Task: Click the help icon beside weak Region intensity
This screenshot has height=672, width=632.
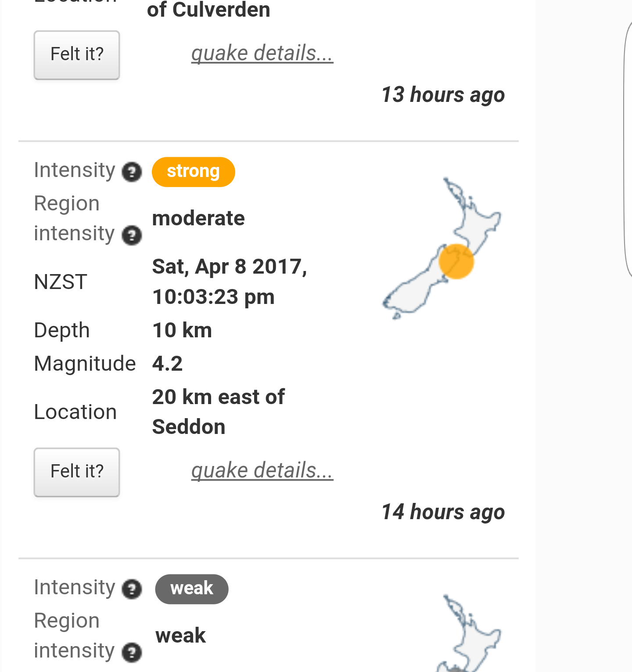Action: tap(132, 652)
